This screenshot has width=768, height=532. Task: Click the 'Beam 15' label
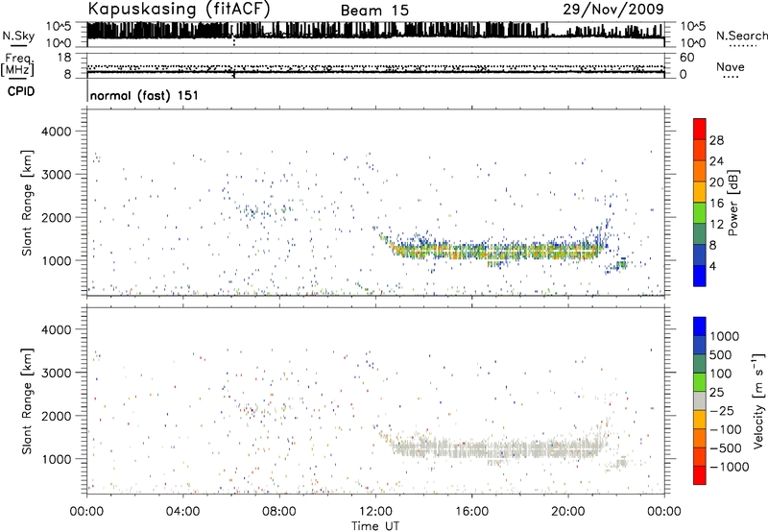pos(374,11)
